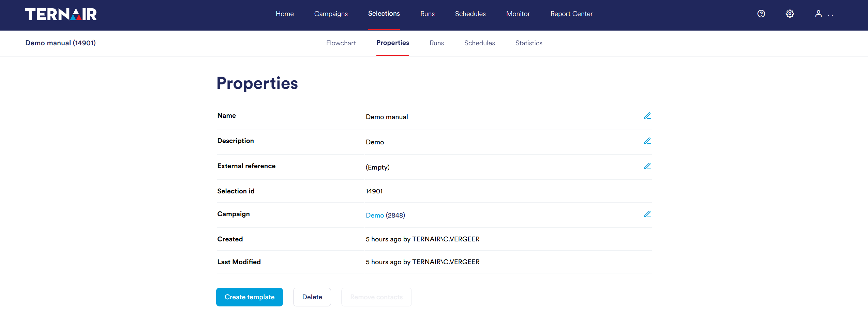Open the help question mark icon
Viewport: 868px width, 334px height.
(761, 14)
